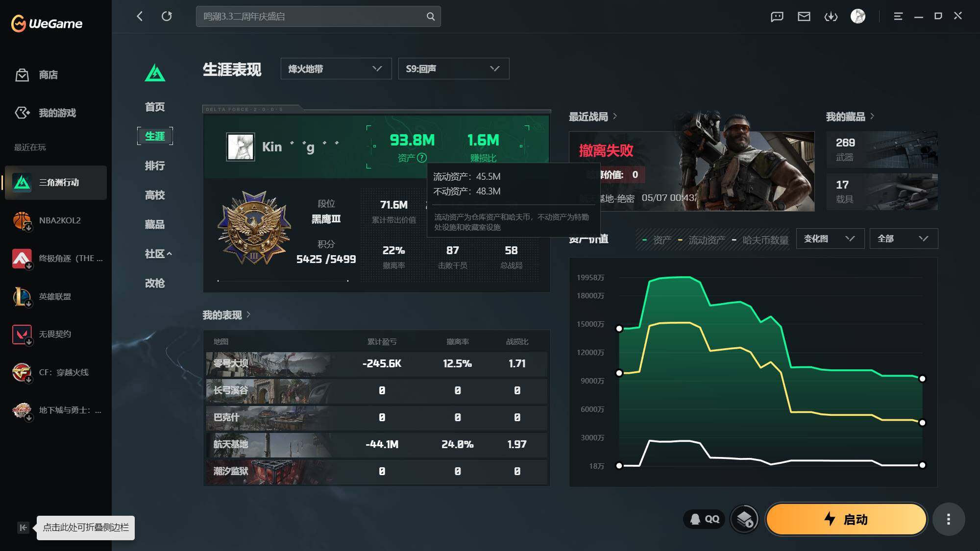Open the 269 武器 collection card
Viewport: 980px width, 551px height.
tap(882, 149)
